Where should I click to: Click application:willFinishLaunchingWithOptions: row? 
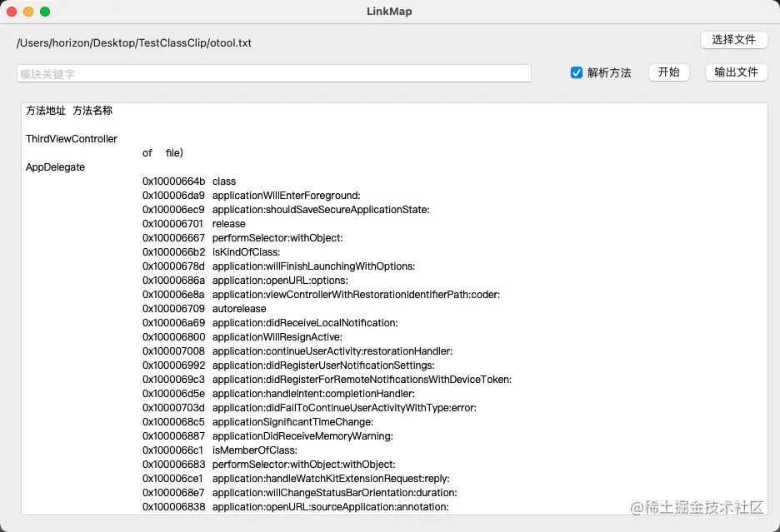[278, 266]
